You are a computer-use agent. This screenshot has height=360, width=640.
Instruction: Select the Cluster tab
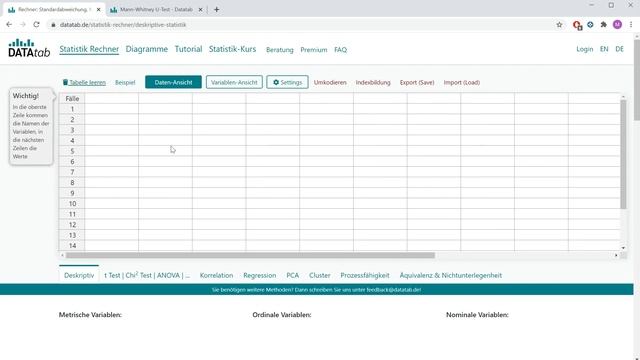(x=320, y=276)
